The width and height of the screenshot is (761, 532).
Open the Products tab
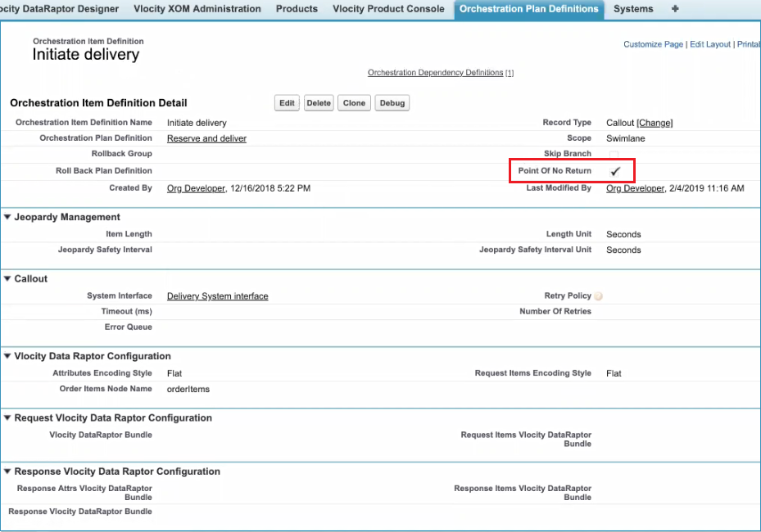297,9
